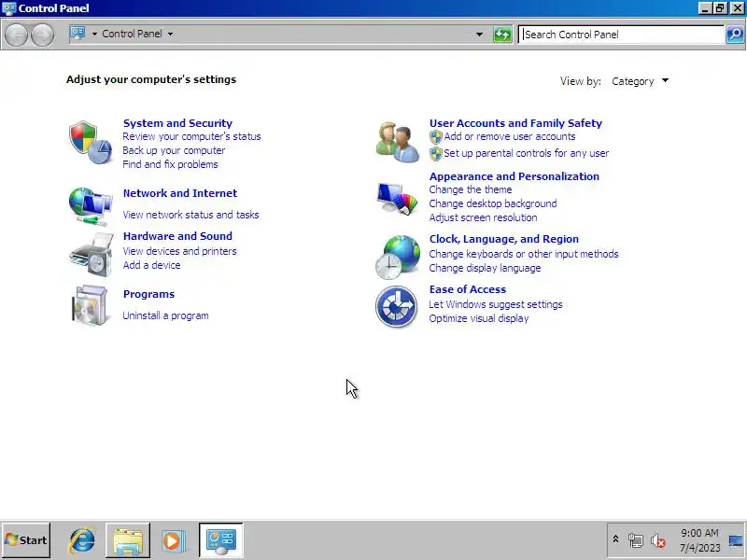Click Change the theme
Screen dimensions: 747x560
(471, 189)
